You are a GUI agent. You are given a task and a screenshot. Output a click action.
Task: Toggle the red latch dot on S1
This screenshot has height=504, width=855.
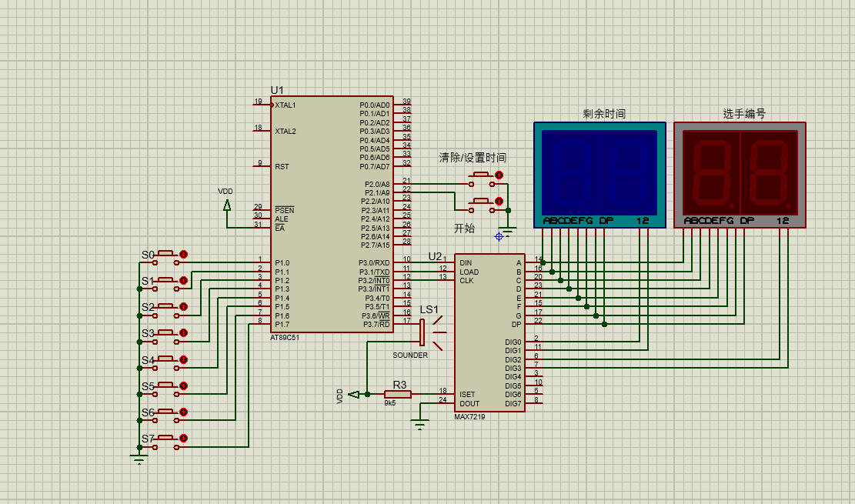tap(184, 280)
